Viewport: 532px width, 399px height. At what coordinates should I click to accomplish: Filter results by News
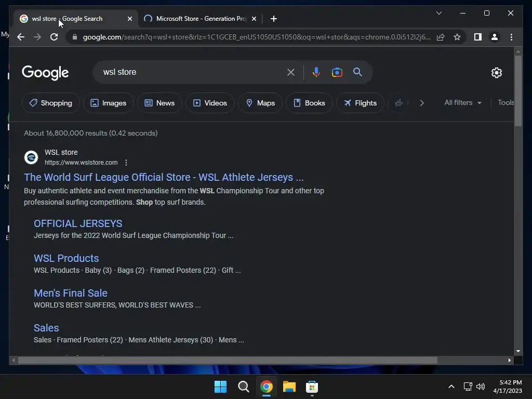pos(159,103)
